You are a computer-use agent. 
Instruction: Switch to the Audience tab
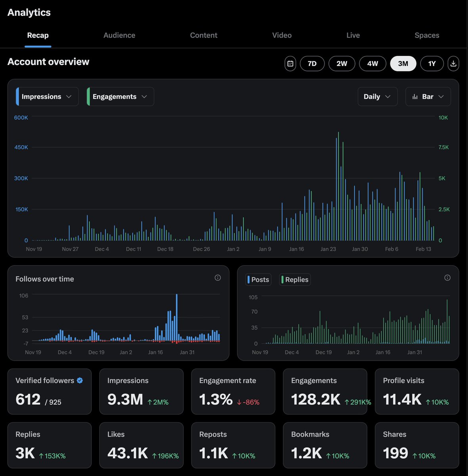(119, 35)
